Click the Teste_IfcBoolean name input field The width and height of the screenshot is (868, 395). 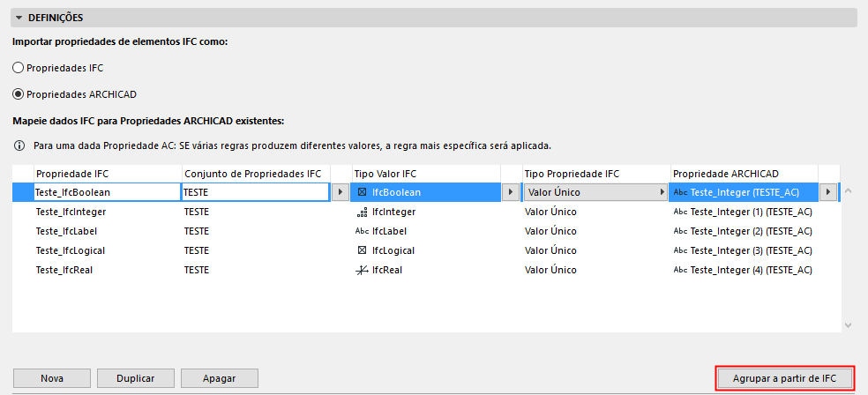pos(106,192)
